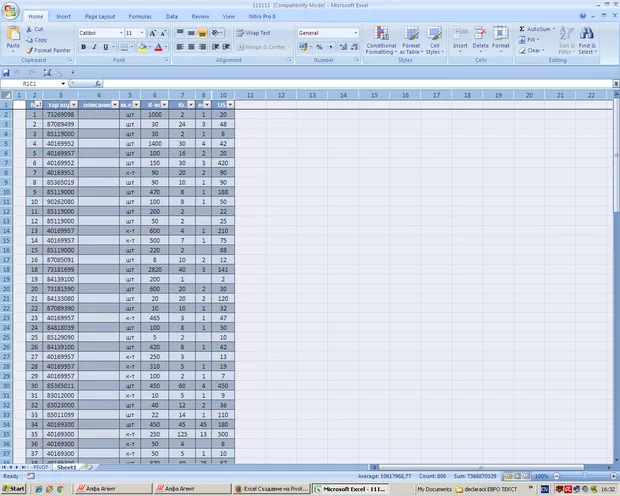Toggle Bold formatting
The height and width of the screenshot is (496, 620).
[x=82, y=47]
